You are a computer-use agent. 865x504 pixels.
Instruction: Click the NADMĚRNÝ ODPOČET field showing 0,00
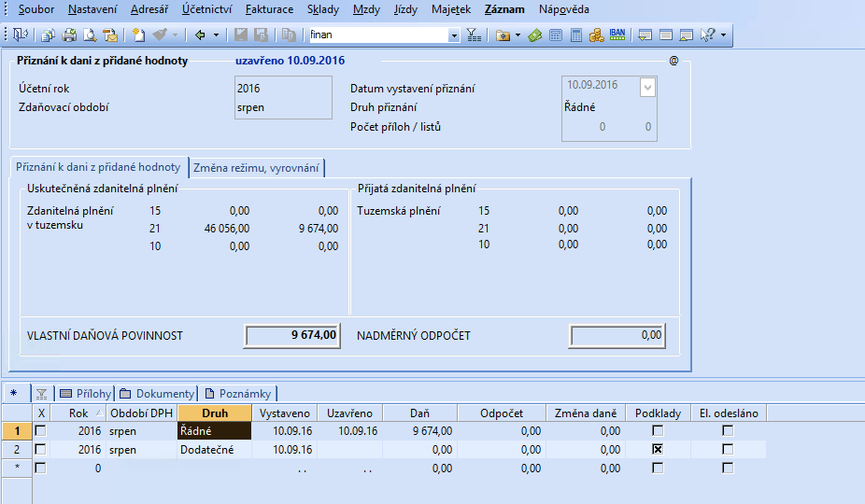[x=617, y=335]
